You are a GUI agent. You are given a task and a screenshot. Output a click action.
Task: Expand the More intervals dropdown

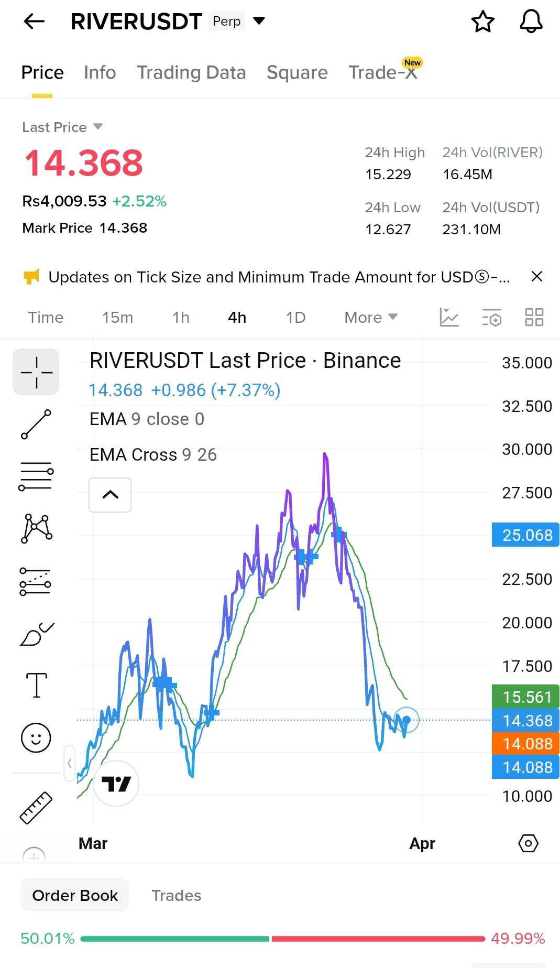[371, 318]
